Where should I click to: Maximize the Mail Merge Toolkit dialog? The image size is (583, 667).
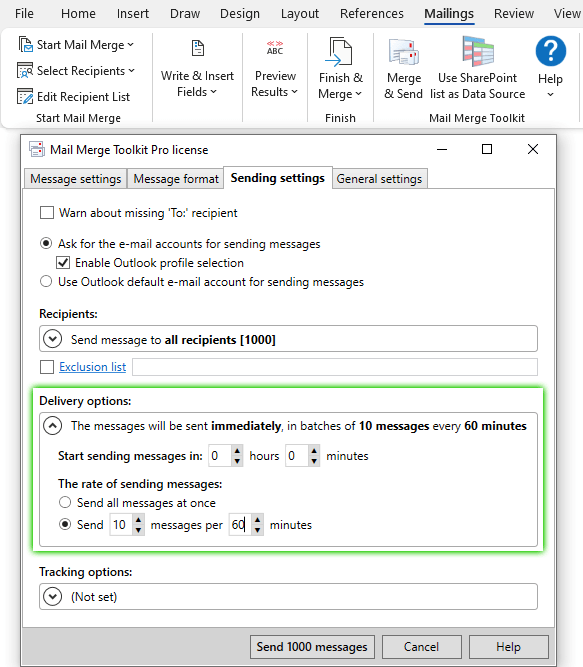click(x=487, y=149)
